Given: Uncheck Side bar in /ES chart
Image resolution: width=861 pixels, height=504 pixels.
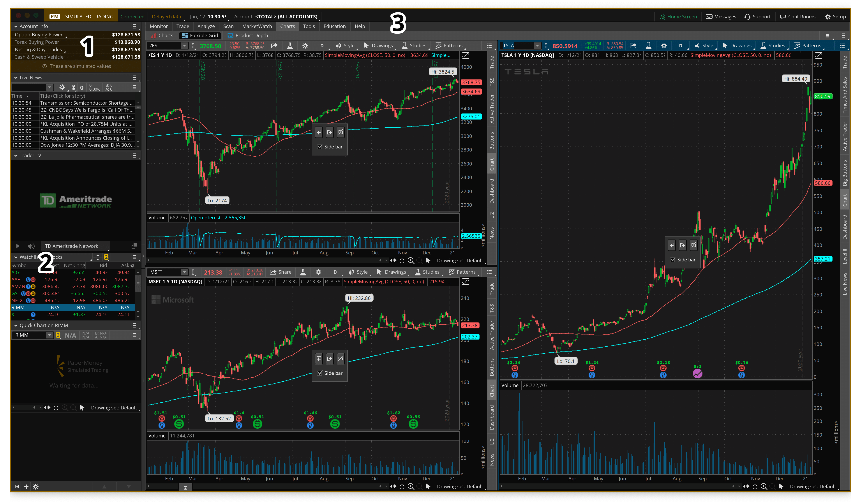Looking at the screenshot, I should click(x=320, y=147).
